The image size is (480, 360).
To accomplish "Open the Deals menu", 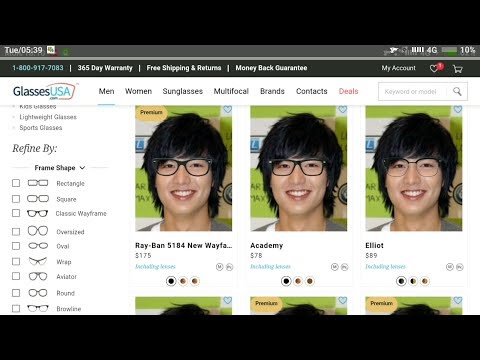I will click(x=348, y=91).
